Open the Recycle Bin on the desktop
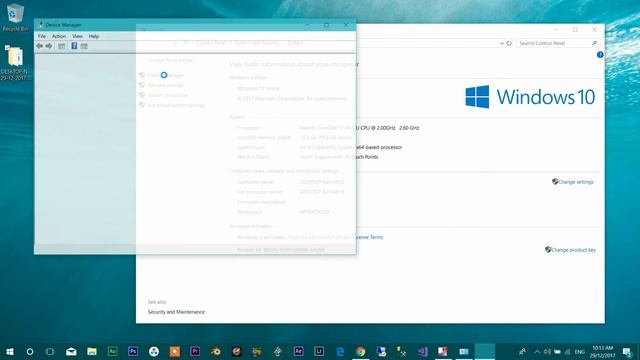 click(15, 18)
